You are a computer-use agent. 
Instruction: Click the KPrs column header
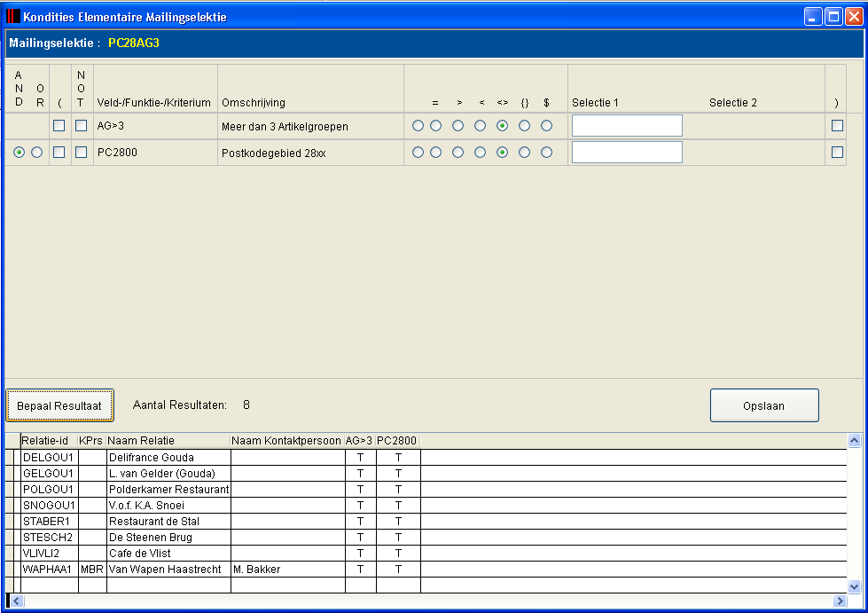91,441
